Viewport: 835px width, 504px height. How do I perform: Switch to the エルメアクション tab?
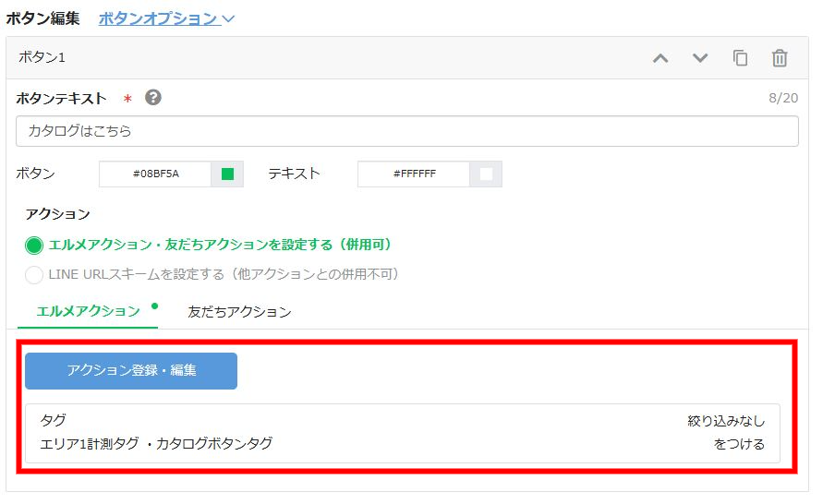[88, 311]
